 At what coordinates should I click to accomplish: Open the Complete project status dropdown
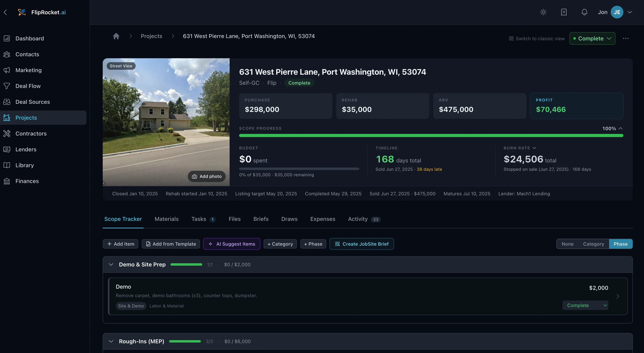coord(592,38)
